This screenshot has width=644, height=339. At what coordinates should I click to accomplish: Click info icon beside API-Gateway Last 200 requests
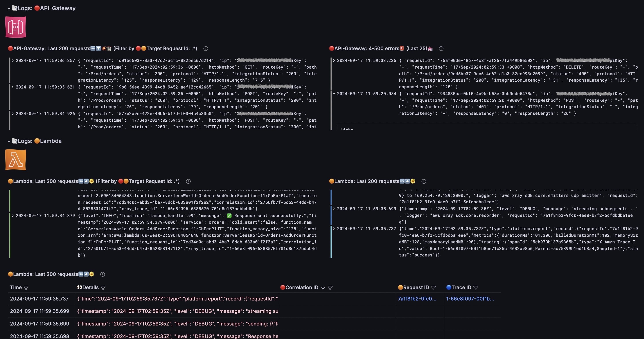click(206, 49)
